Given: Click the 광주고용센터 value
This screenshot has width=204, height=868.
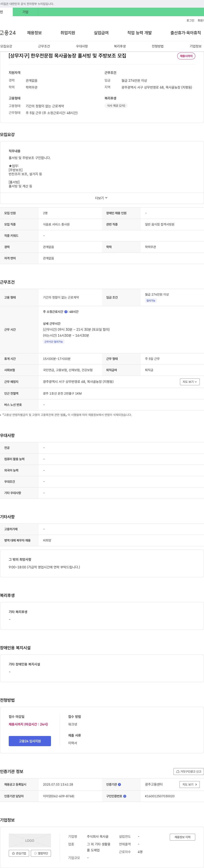Looking at the screenshot, I should pos(154,785).
